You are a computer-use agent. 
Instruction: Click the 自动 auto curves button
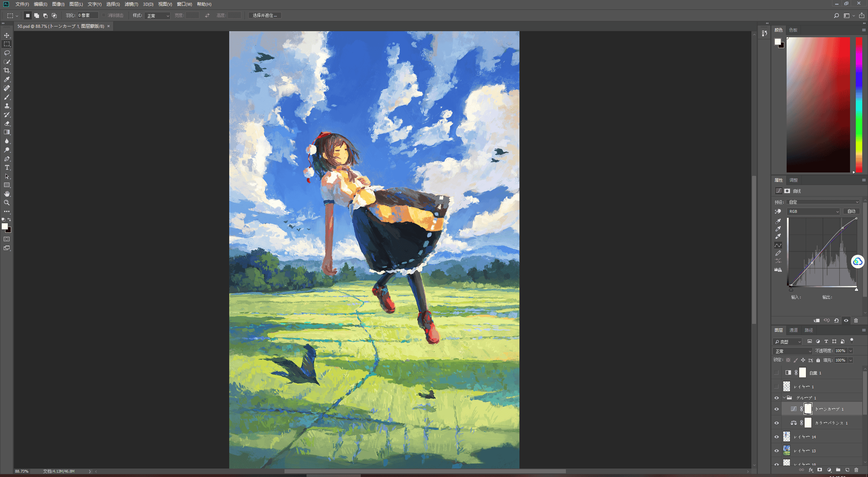851,211
